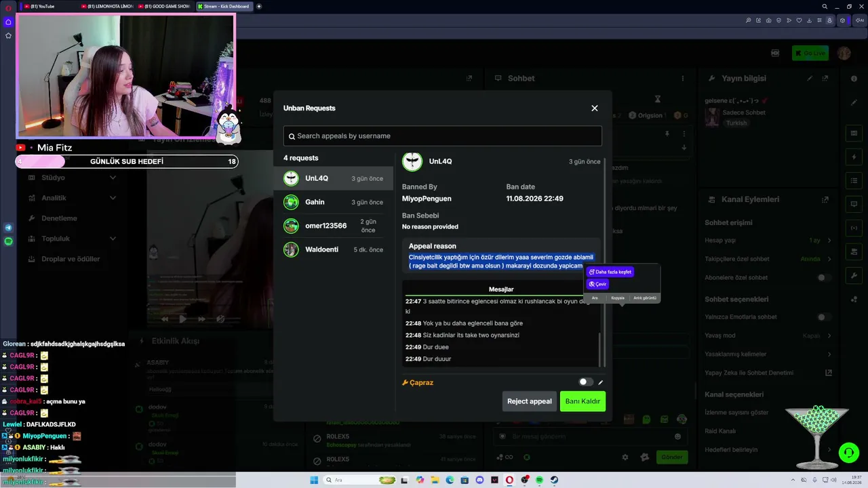This screenshot has width=868, height=488.
Task: Open the user profile avatar menu
Action: (844, 53)
